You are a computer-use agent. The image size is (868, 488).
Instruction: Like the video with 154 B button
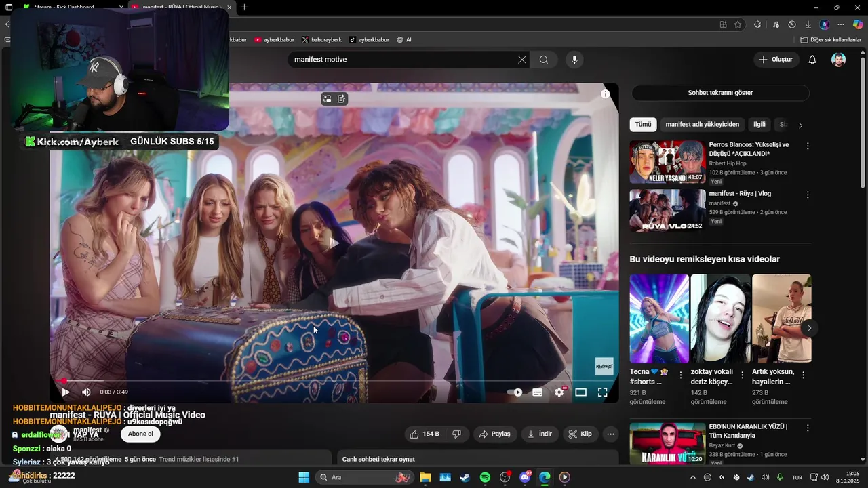pyautogui.click(x=424, y=434)
